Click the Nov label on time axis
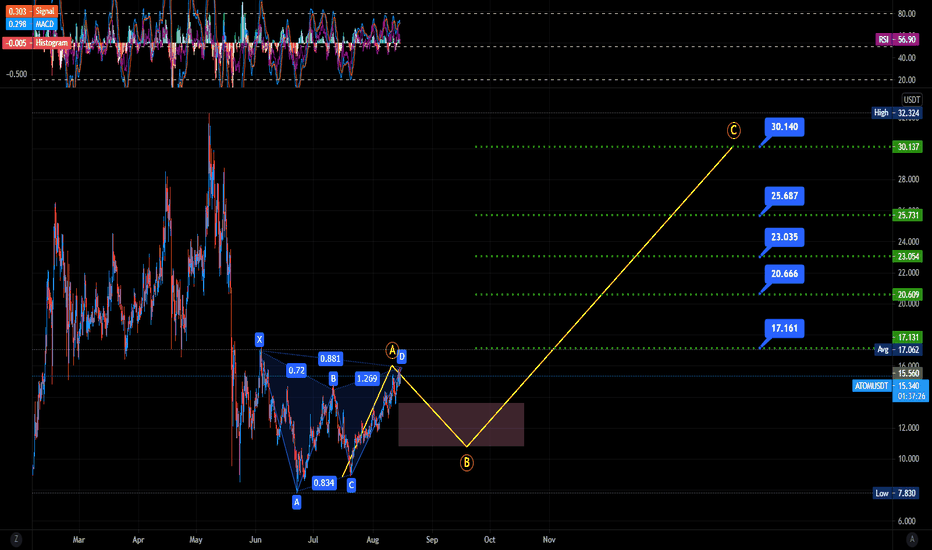This screenshot has height=550, width=932. [549, 540]
